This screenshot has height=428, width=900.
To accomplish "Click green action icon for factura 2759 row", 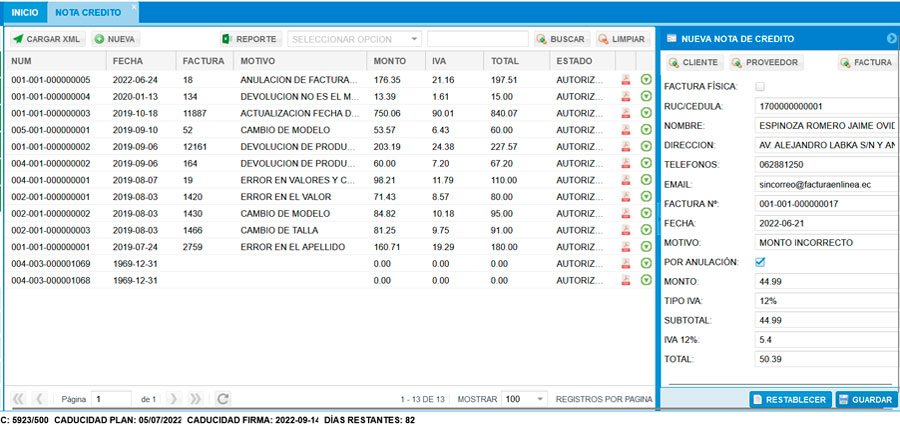I will click(x=646, y=247).
